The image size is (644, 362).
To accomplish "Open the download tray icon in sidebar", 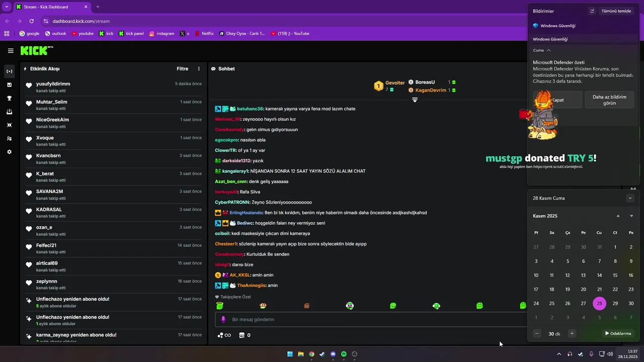I will point(9,112).
